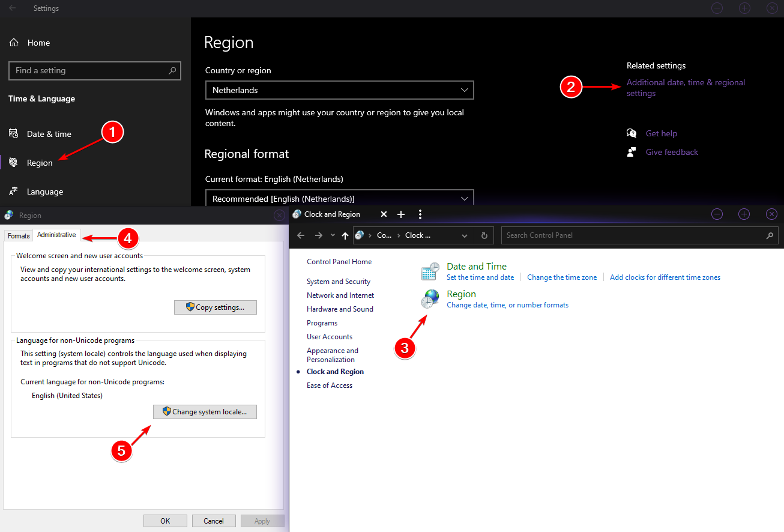
Task: Go back in Control Panel navigation
Action: [x=301, y=235]
